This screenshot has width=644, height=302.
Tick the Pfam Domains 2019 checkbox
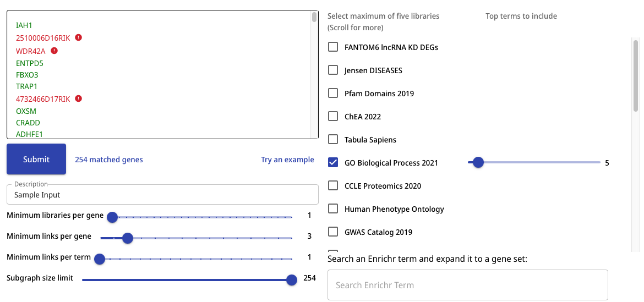(333, 94)
